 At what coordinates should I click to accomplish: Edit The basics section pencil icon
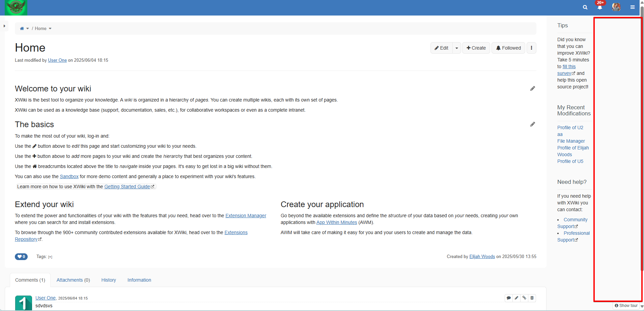point(533,124)
